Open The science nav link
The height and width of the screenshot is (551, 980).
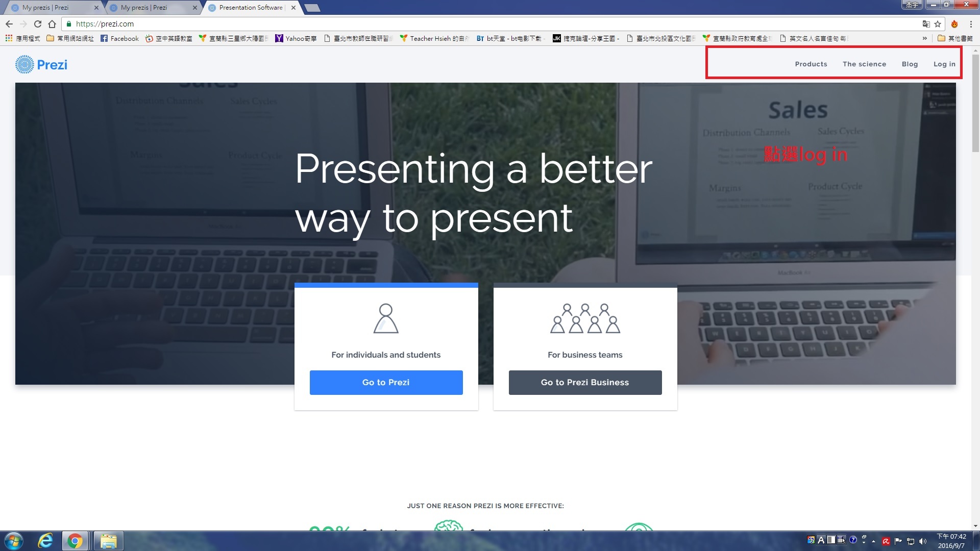point(864,64)
